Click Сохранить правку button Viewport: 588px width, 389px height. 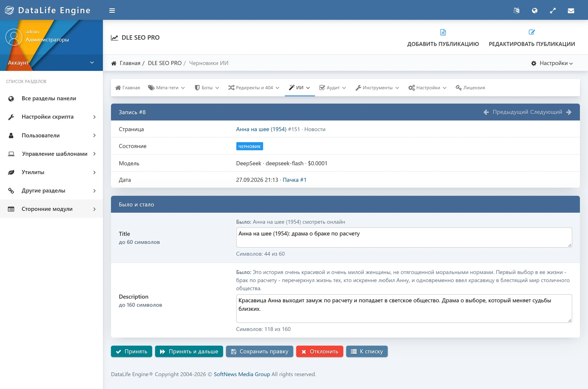point(259,352)
